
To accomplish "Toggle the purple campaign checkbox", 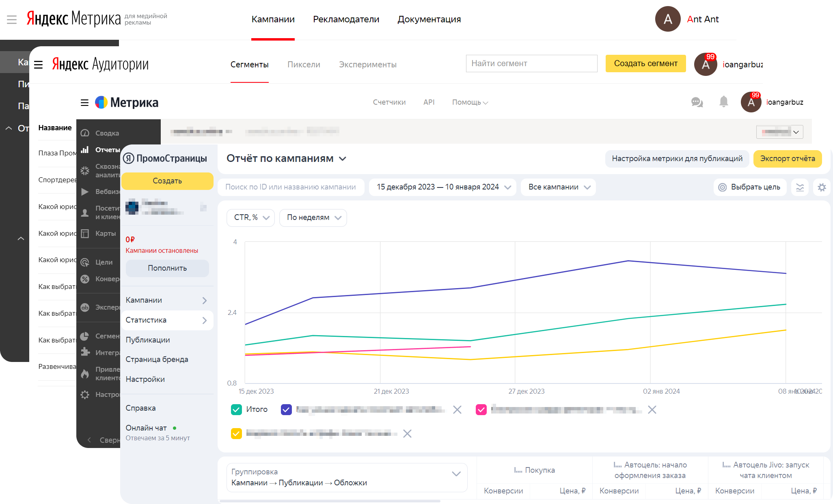I will 286,409.
